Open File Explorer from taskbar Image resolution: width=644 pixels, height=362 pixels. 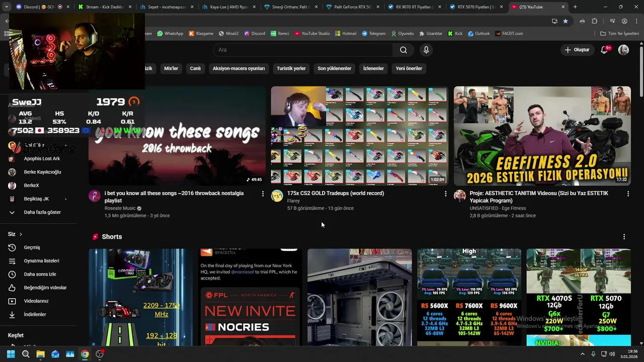40,354
